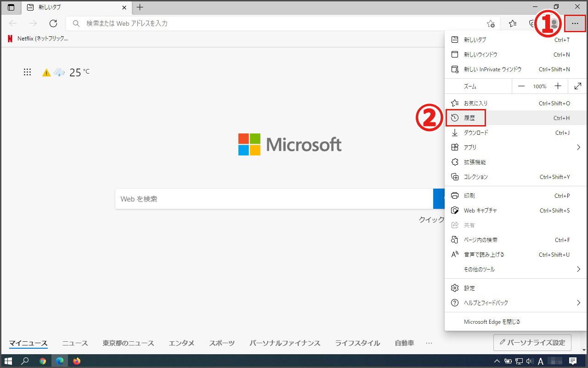Viewport: 588px width, 368px height.
Task: Open the notification center icon
Action: 573,361
